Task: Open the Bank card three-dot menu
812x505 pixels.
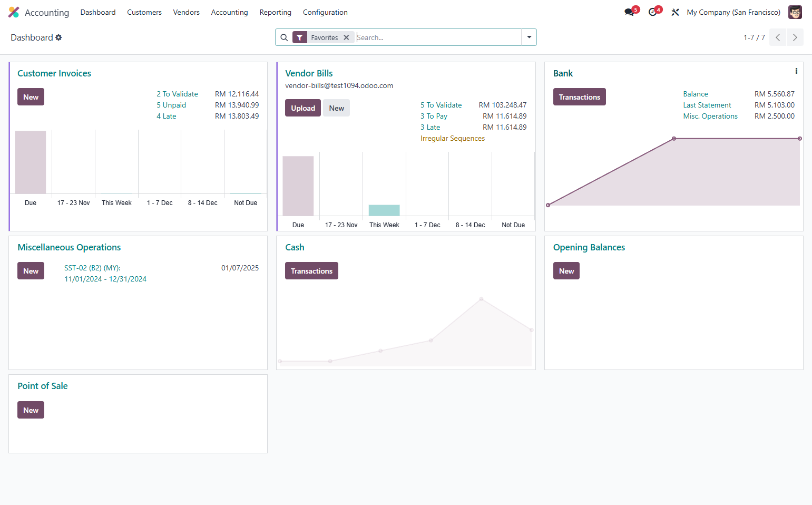Action: pos(796,71)
